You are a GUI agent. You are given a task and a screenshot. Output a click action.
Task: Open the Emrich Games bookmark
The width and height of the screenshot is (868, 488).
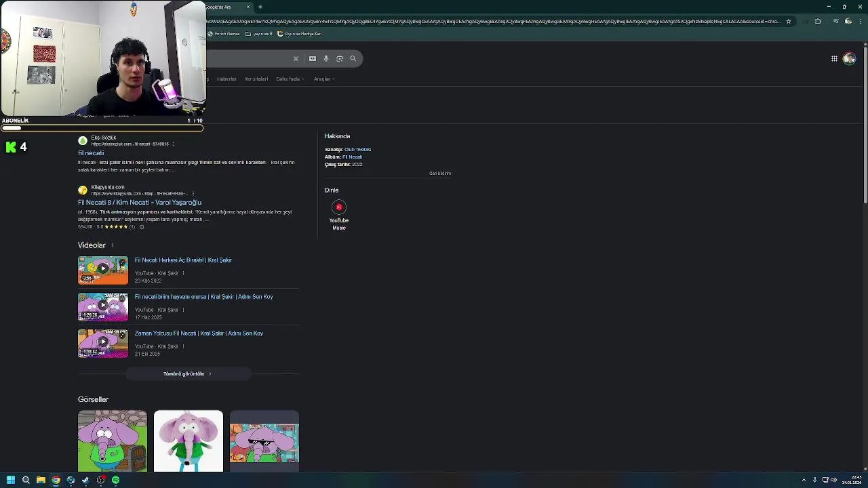coord(224,34)
